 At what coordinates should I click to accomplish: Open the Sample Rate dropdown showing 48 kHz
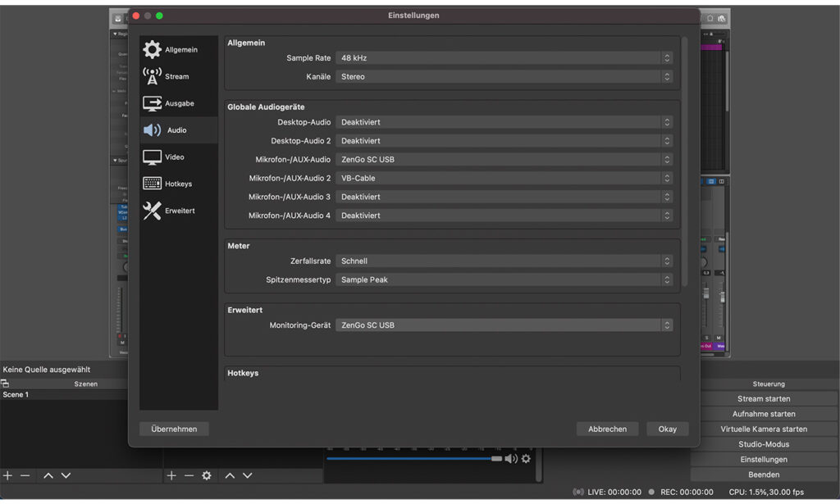pos(504,58)
